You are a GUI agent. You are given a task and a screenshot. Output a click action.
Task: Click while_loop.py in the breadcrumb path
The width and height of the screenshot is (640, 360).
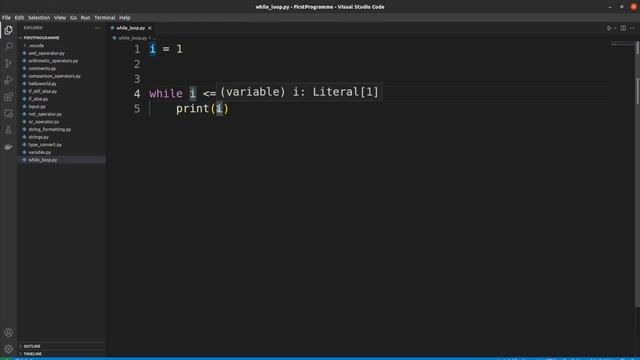click(133, 38)
